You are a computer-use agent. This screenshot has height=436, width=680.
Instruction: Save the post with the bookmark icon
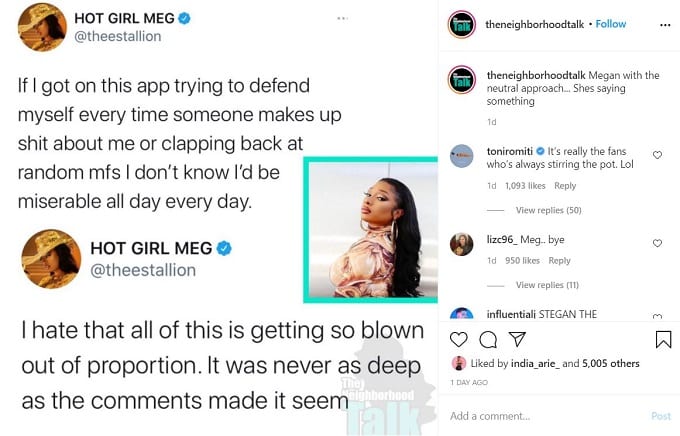(x=663, y=340)
